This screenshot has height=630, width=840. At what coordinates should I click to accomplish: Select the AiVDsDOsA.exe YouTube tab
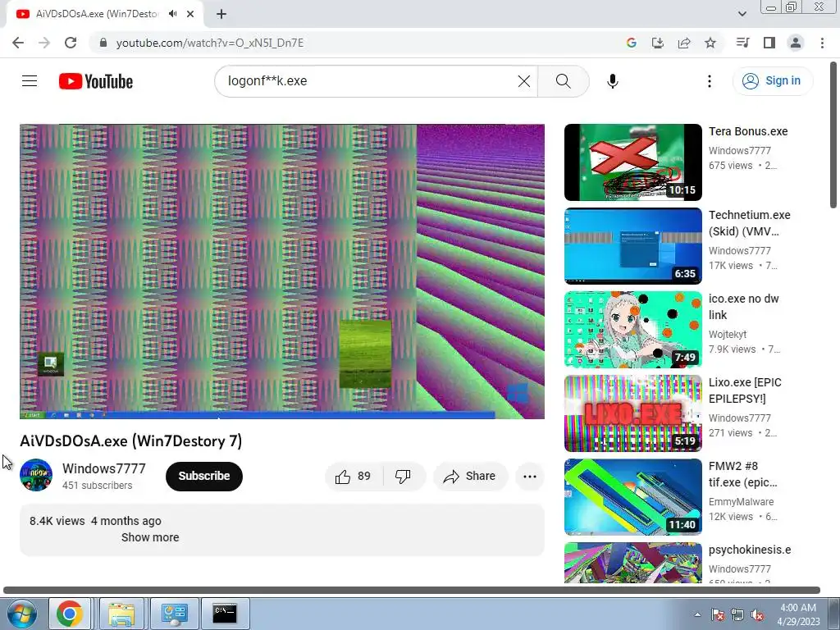[x=105, y=14]
